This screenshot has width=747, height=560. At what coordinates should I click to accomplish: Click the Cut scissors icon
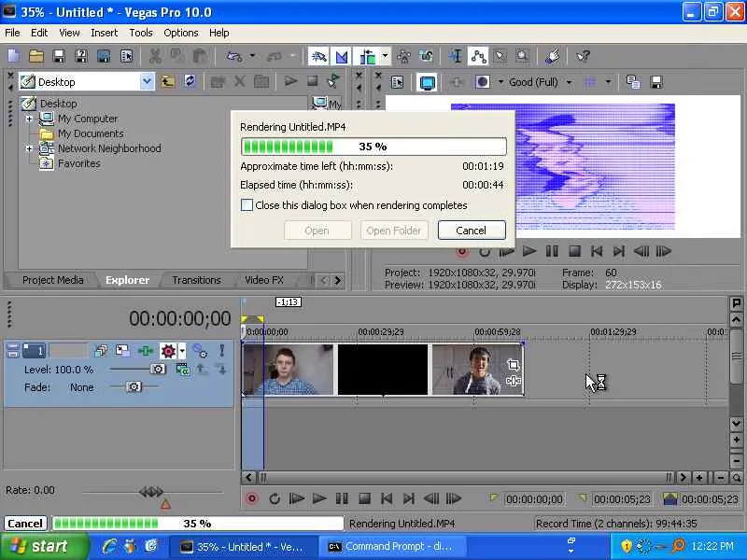tap(155, 56)
